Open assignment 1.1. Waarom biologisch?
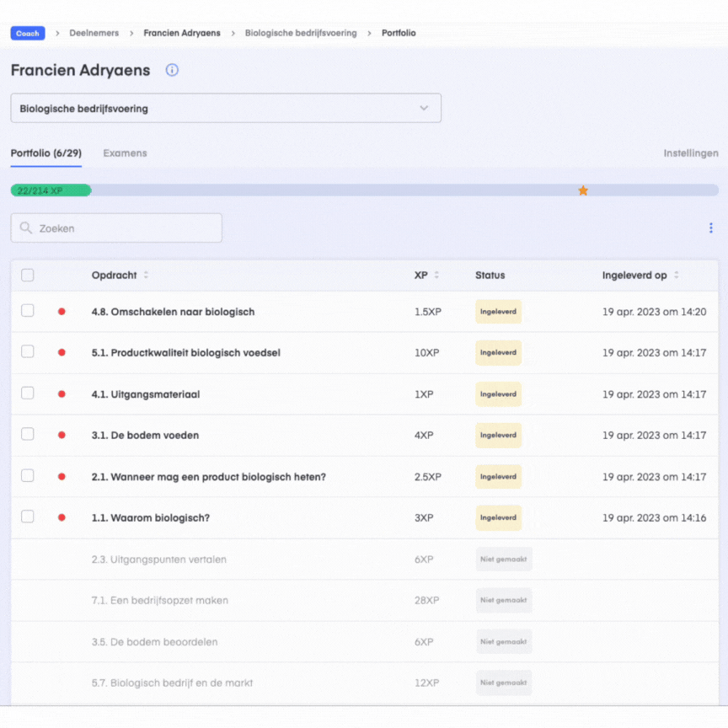The height and width of the screenshot is (728, 728). point(151,517)
